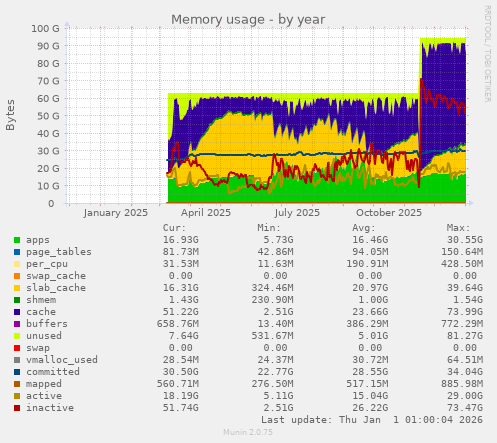Click the 'Avg:' column header
Viewport: 497px width, 443px height.
tap(364, 228)
